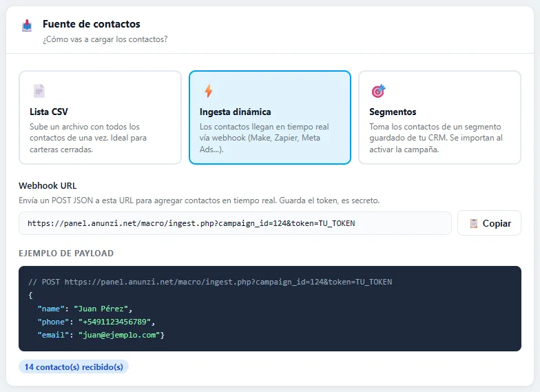Click the Webhook URL input field
Screen dimensions: 540x392
(235, 223)
